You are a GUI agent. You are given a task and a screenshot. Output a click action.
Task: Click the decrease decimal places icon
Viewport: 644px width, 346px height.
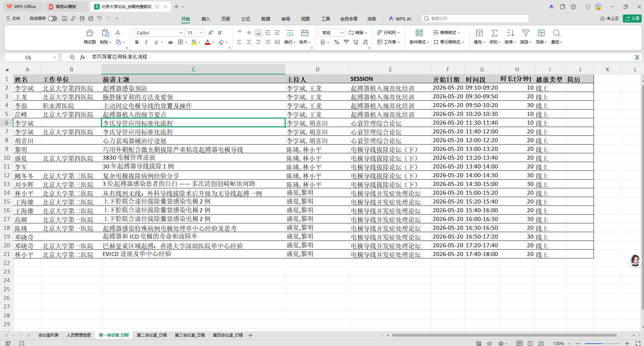pos(365,42)
